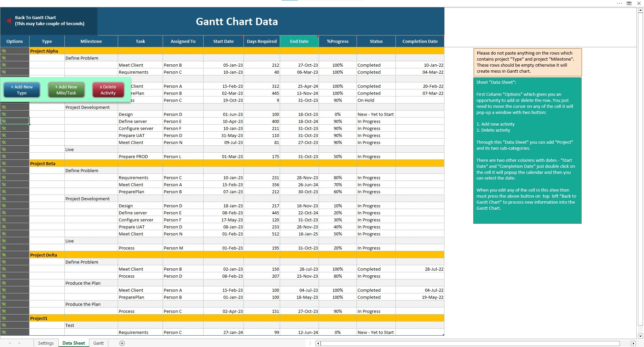This screenshot has height=347, width=644.
Task: Click options icon in Requirements 231 days row
Action: [4, 178]
